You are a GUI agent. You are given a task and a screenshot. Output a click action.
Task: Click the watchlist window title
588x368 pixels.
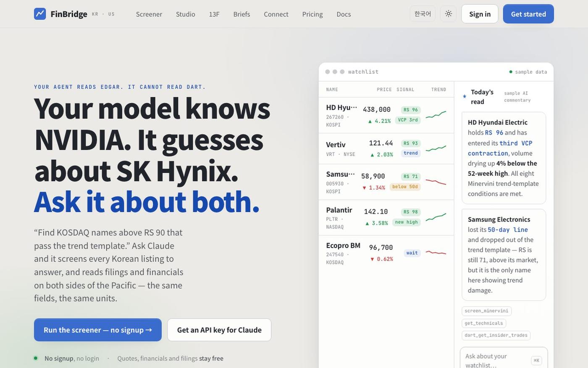click(363, 72)
